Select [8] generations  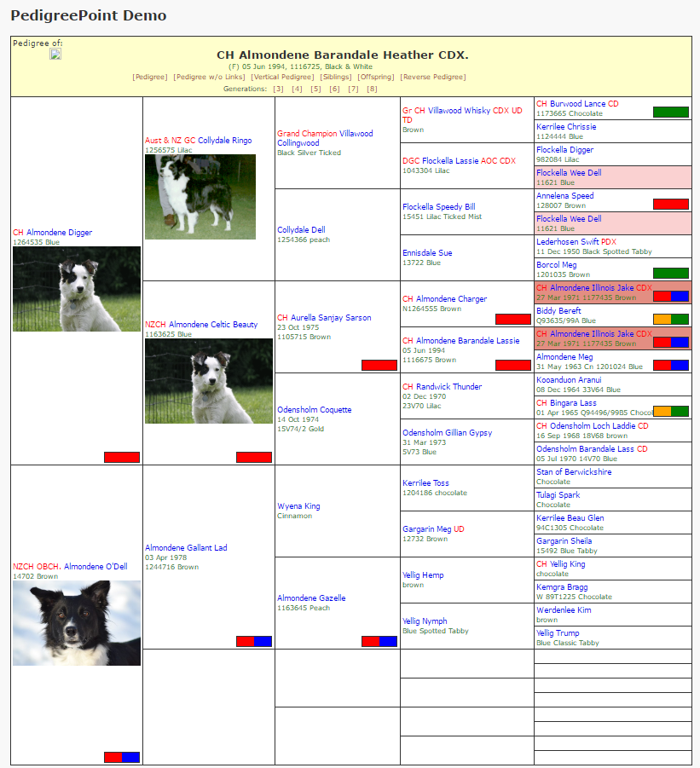pyautogui.click(x=372, y=89)
